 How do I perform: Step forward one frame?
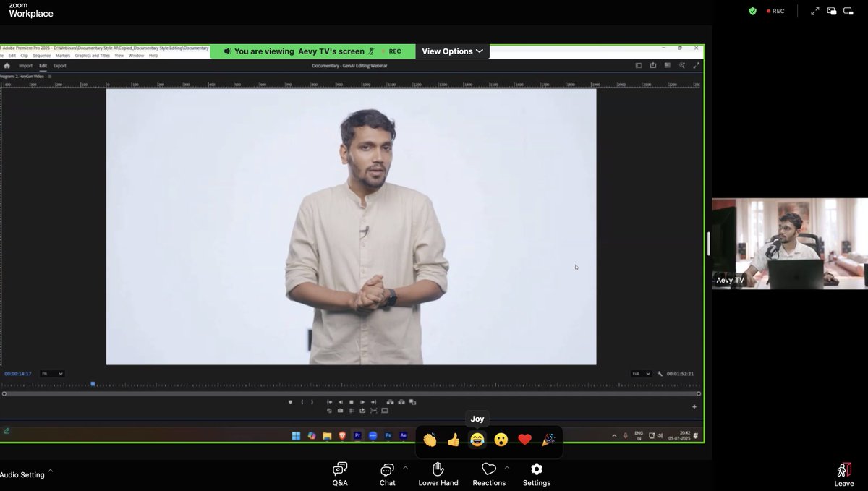[x=362, y=402]
